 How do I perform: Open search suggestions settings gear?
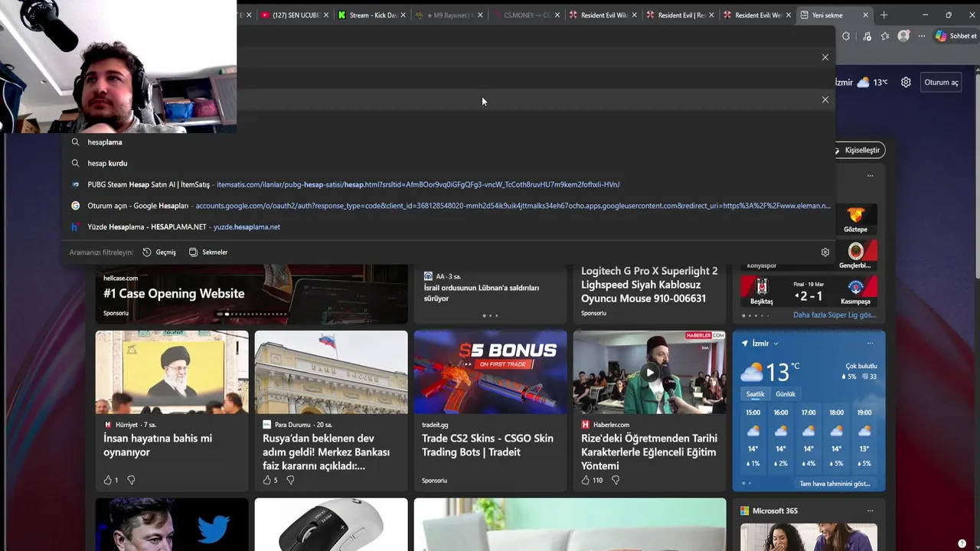click(x=825, y=252)
